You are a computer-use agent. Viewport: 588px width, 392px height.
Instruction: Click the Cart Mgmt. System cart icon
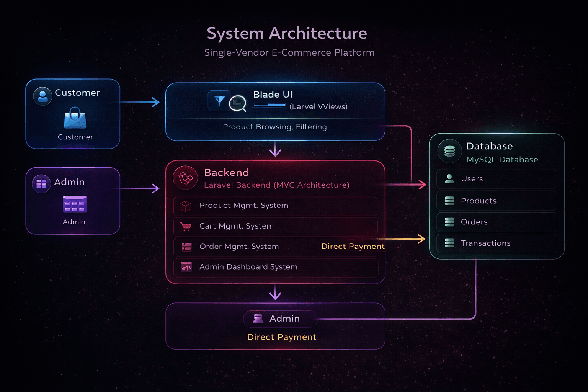point(186,227)
